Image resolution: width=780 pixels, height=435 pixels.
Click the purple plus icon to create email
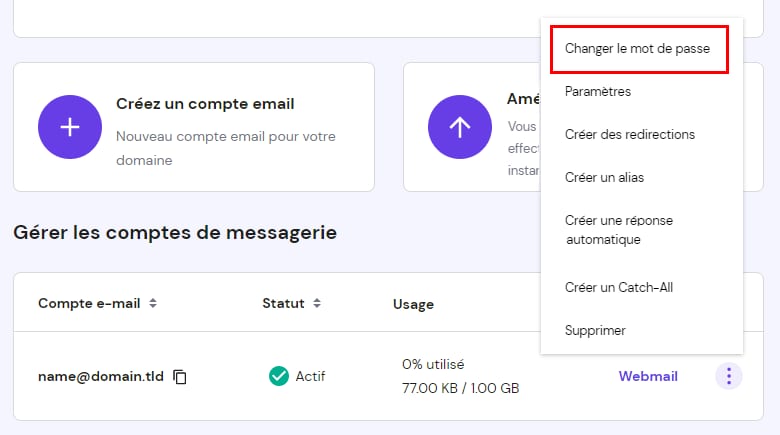click(x=70, y=127)
